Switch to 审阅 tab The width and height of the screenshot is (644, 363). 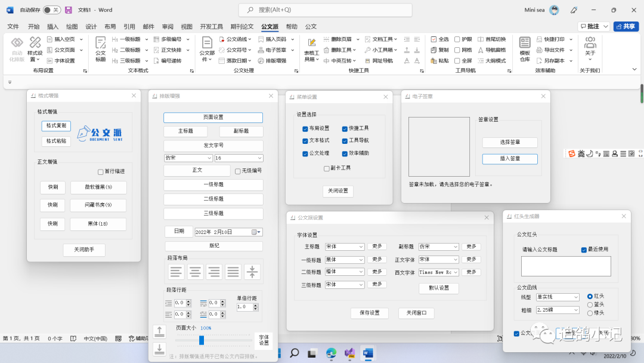pyautogui.click(x=168, y=26)
